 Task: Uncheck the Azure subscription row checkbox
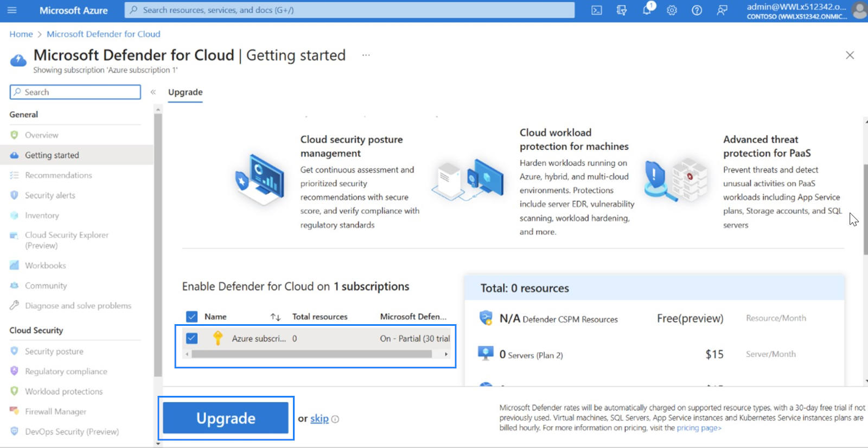[192, 338]
